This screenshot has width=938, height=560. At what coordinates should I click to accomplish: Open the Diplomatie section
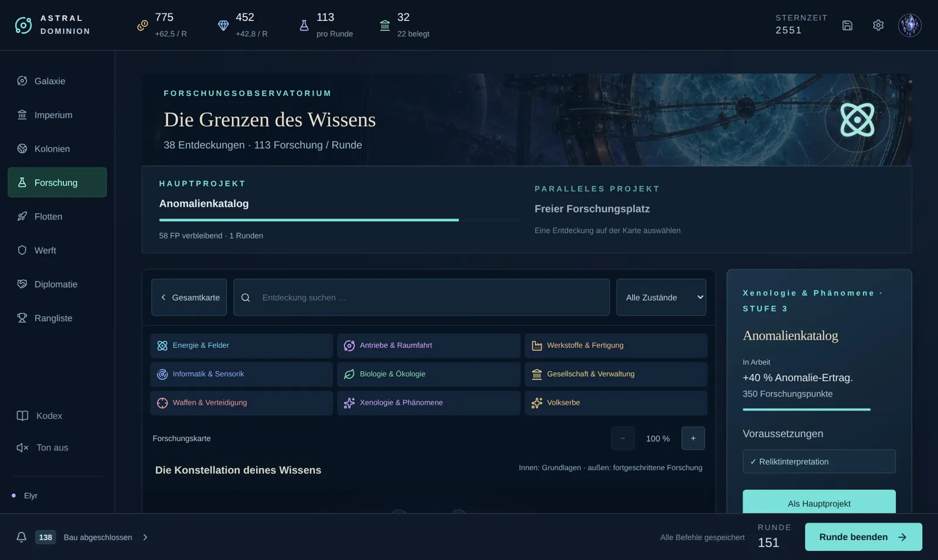pos(57,284)
